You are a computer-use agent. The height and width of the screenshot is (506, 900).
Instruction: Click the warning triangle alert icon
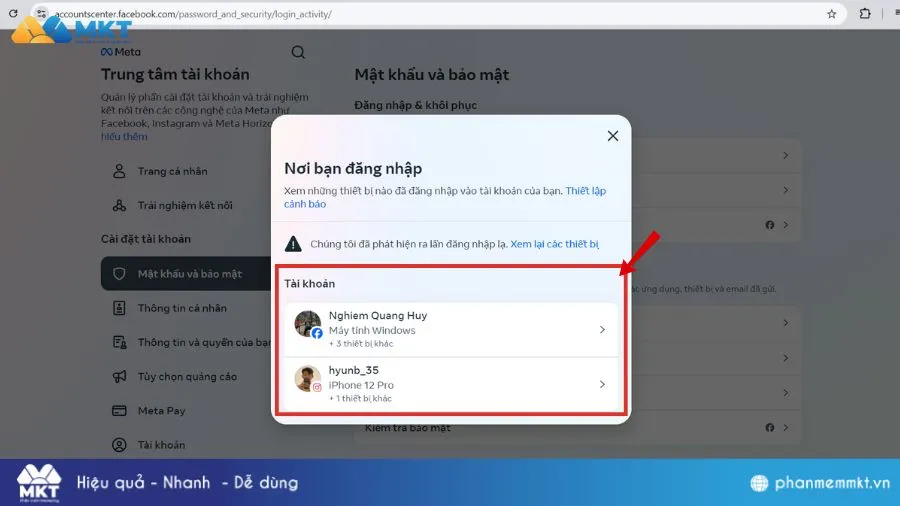(293, 243)
